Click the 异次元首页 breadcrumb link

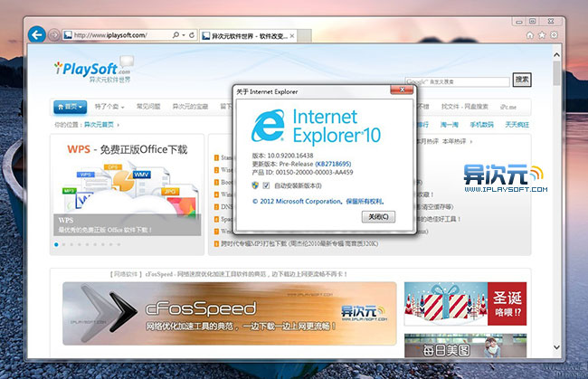pyautogui.click(x=99, y=125)
